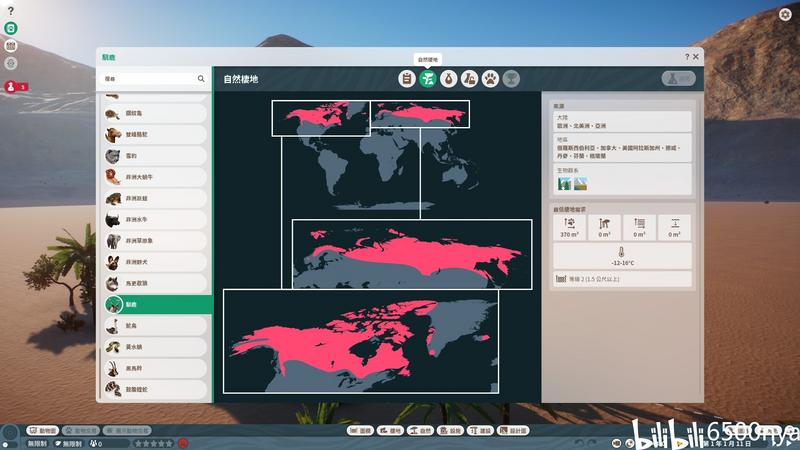The width and height of the screenshot is (800, 450).
Task: Click the question mark help icon top-left
Action: pos(11,11)
